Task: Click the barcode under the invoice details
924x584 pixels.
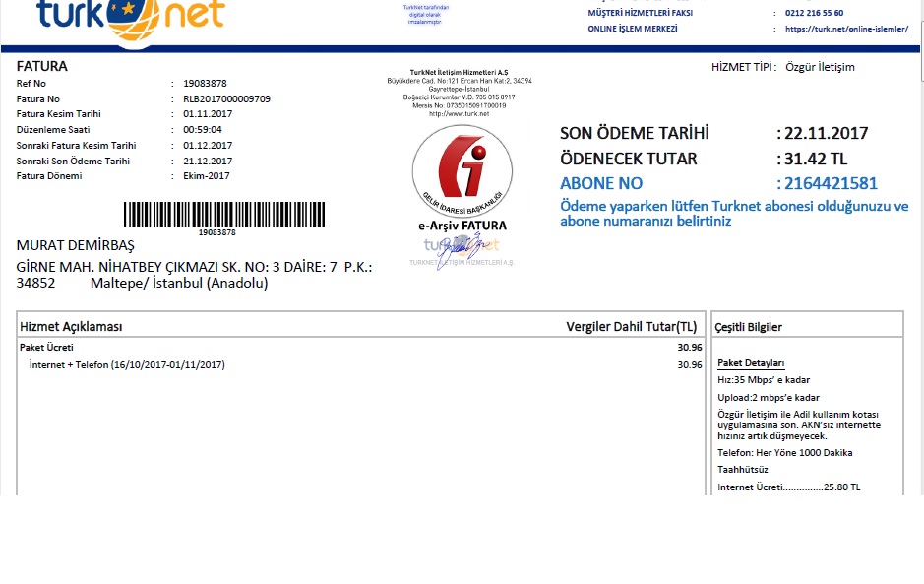Action: pos(224,214)
